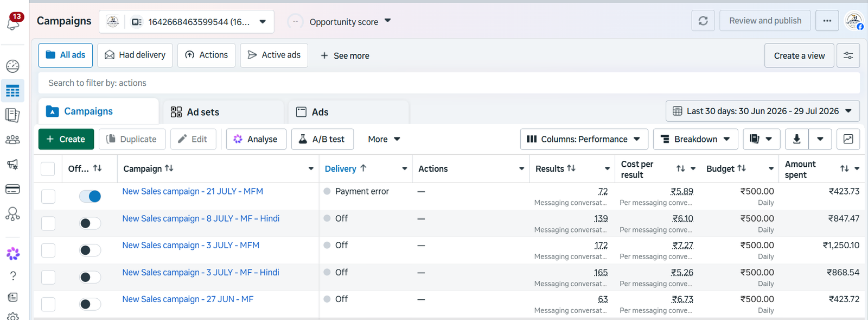
Task: Select the Had delivery filter tab
Action: tap(135, 55)
